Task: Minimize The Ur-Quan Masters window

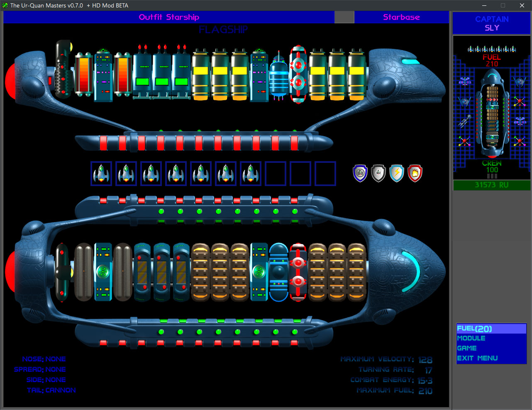Action: click(484, 5)
